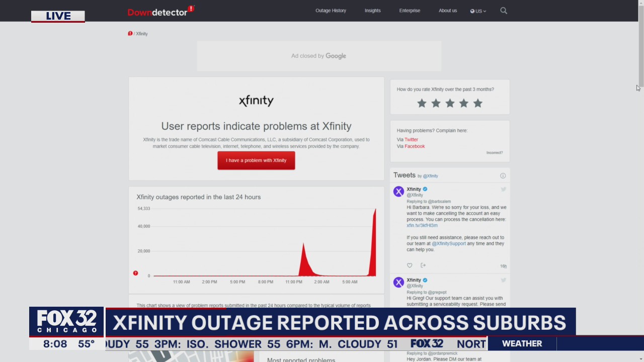The height and width of the screenshot is (362, 644).
Task: Open the xfin.tv/3kfHI3m cancellation link
Action: click(422, 225)
